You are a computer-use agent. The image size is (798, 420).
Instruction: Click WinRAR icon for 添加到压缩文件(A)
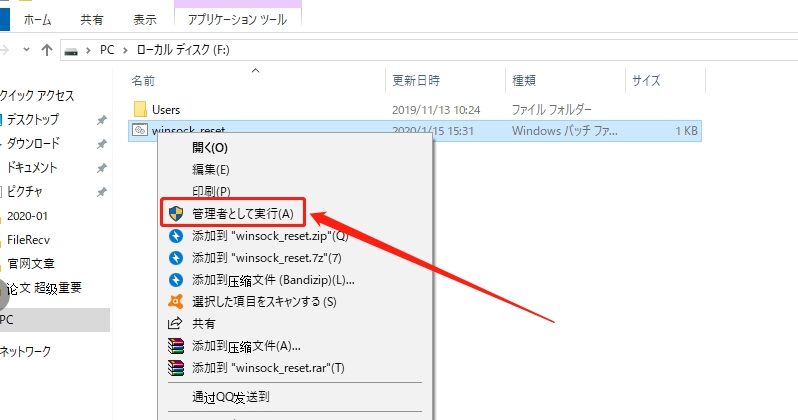(176, 346)
